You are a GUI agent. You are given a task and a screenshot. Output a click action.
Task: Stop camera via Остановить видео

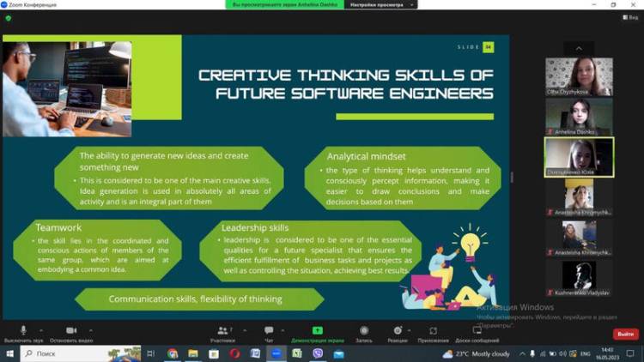click(70, 331)
